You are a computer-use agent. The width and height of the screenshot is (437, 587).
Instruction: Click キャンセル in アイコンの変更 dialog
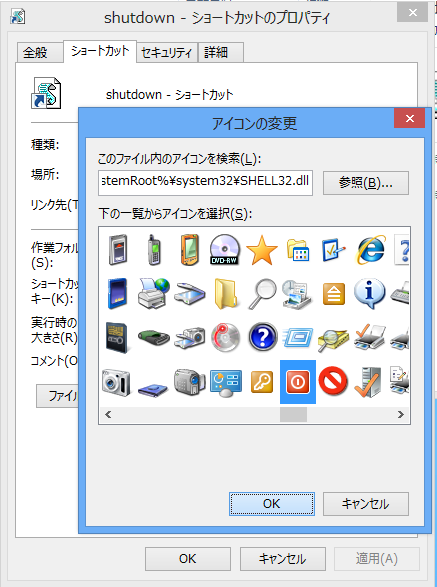365,504
